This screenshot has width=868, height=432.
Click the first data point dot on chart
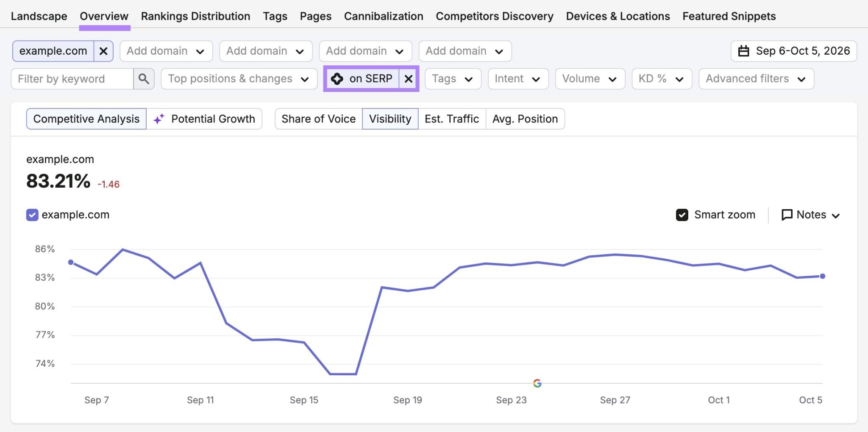pos(71,262)
